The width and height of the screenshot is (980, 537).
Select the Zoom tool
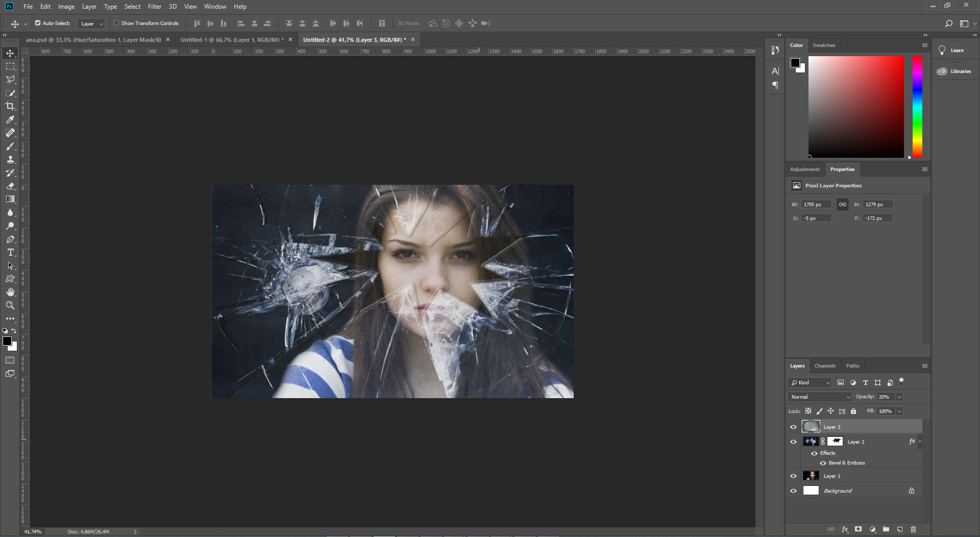click(x=10, y=305)
